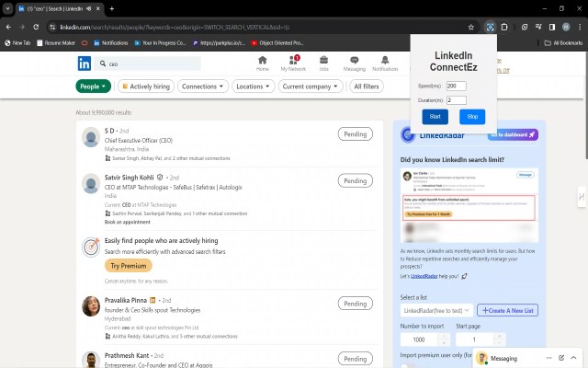Go to the Home nav icon
The width and height of the screenshot is (588, 368).
point(263,63)
